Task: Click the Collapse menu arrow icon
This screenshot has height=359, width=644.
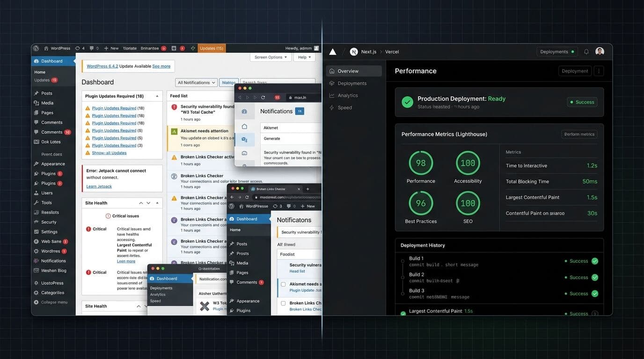Action: (37, 302)
